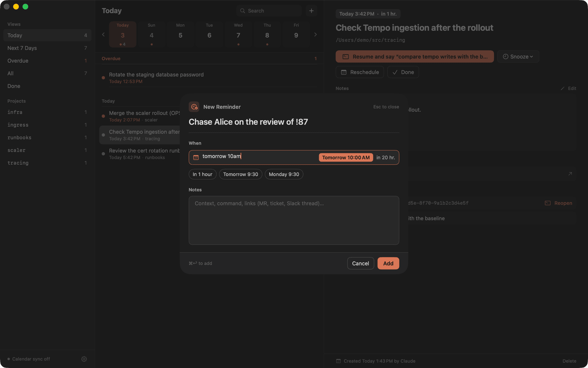Image resolution: width=588 pixels, height=368 pixels.
Task: Click the Resume and say button
Action: tap(415, 57)
